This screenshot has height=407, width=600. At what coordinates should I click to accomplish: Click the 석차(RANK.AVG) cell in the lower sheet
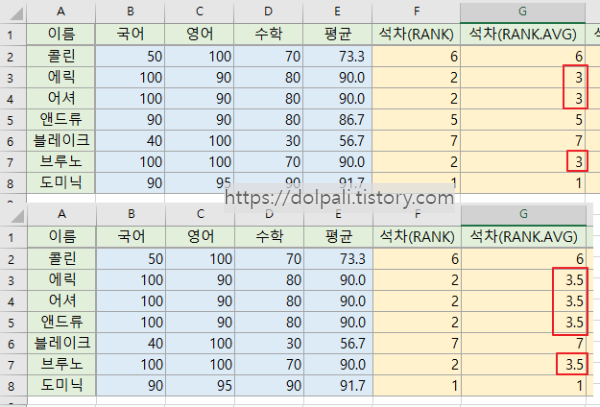pyautogui.click(x=524, y=237)
